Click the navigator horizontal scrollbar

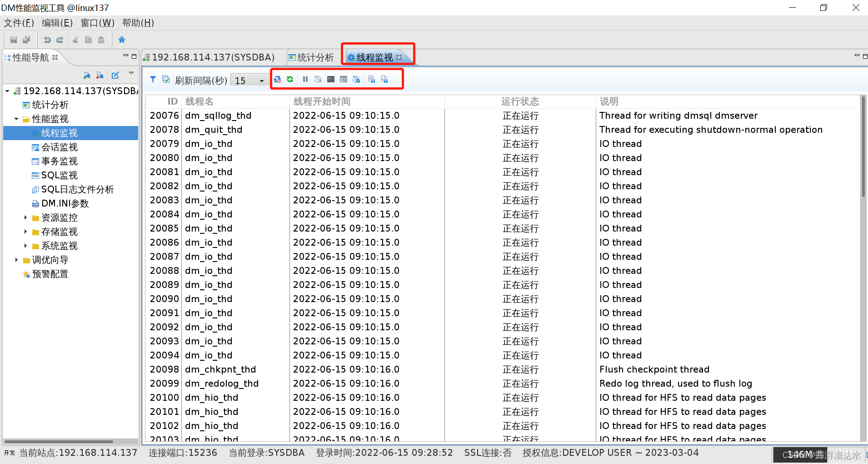point(59,441)
